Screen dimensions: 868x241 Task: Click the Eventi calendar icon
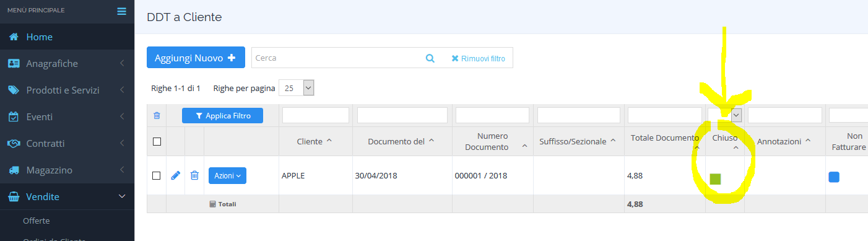click(x=13, y=116)
